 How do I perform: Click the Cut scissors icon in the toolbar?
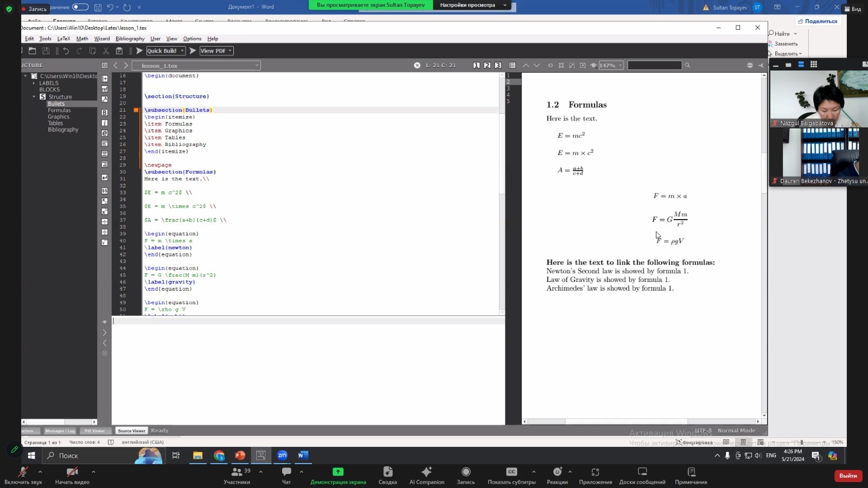click(106, 51)
